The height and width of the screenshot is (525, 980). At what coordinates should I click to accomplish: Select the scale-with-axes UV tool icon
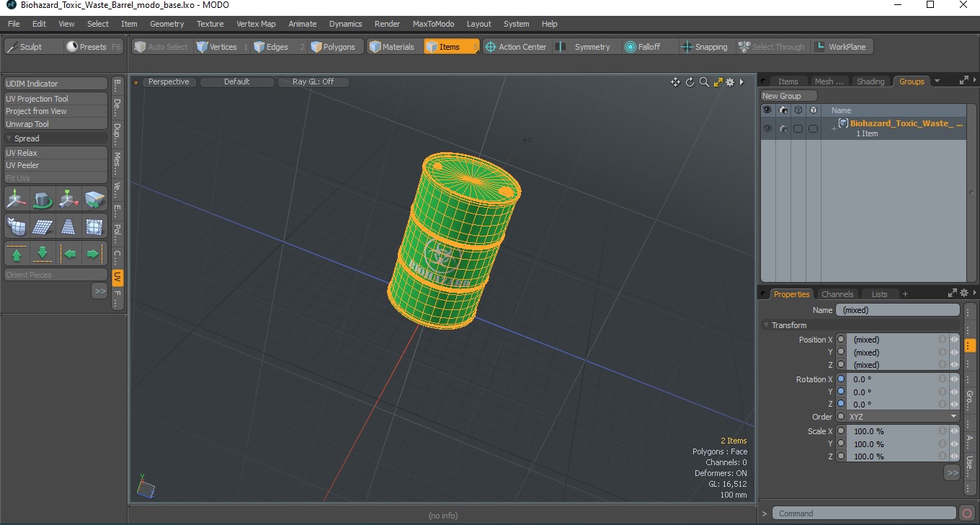click(68, 198)
